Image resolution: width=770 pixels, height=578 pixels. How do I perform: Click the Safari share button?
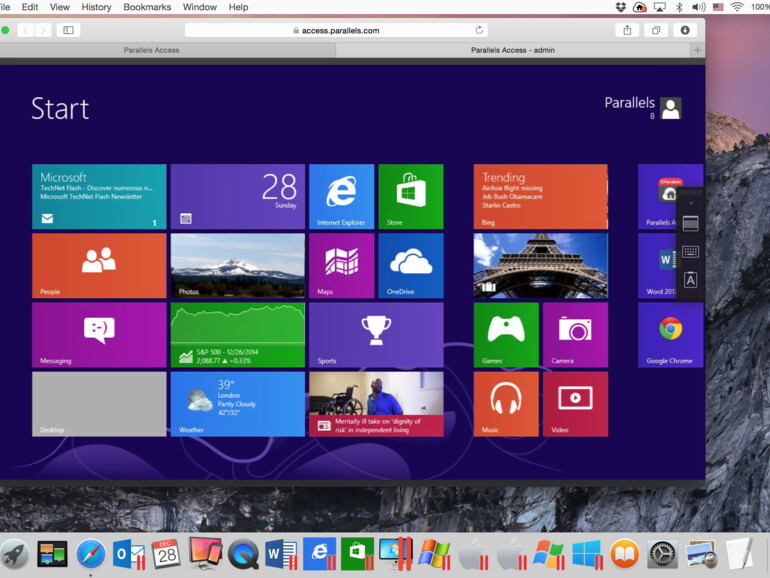[627, 30]
